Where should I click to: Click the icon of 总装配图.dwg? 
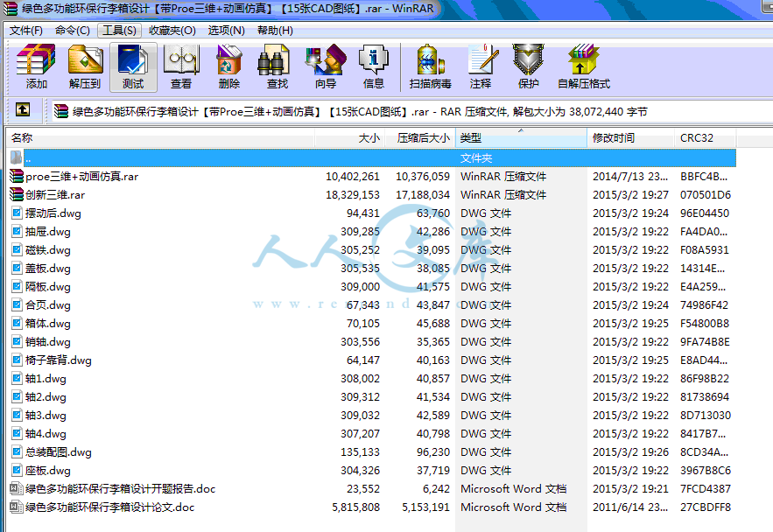pyautogui.click(x=17, y=451)
